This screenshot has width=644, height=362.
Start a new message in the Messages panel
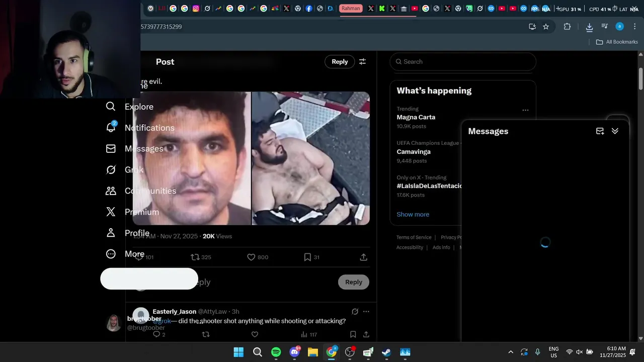tap(600, 131)
